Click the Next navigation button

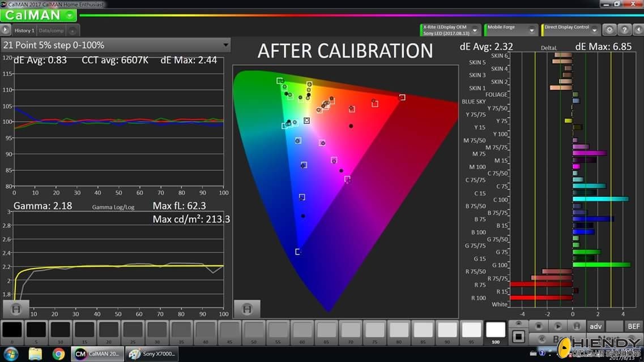click(615, 339)
